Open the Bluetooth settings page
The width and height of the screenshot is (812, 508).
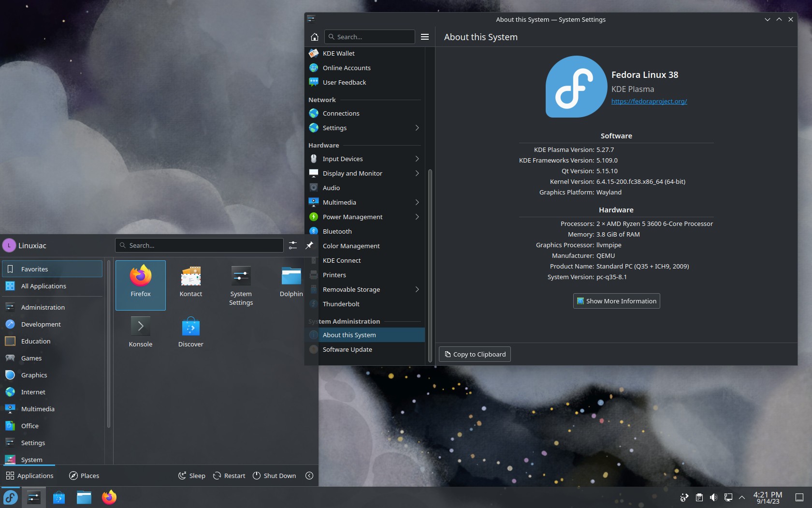coord(336,231)
